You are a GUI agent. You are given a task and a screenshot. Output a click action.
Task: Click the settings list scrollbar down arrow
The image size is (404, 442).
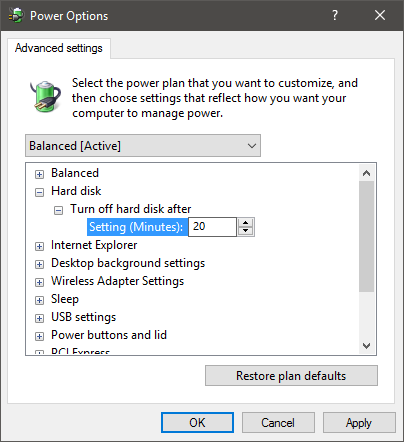[x=367, y=346]
